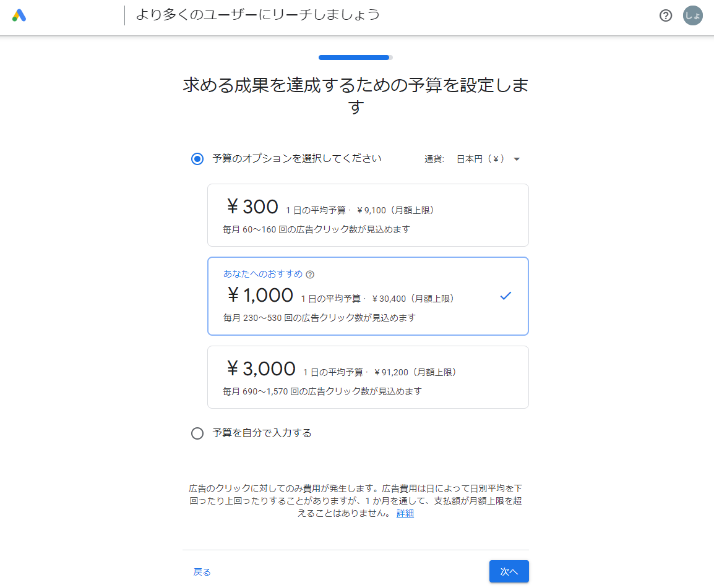
Task: Click the Google Ads logo icon
Action: point(19,16)
